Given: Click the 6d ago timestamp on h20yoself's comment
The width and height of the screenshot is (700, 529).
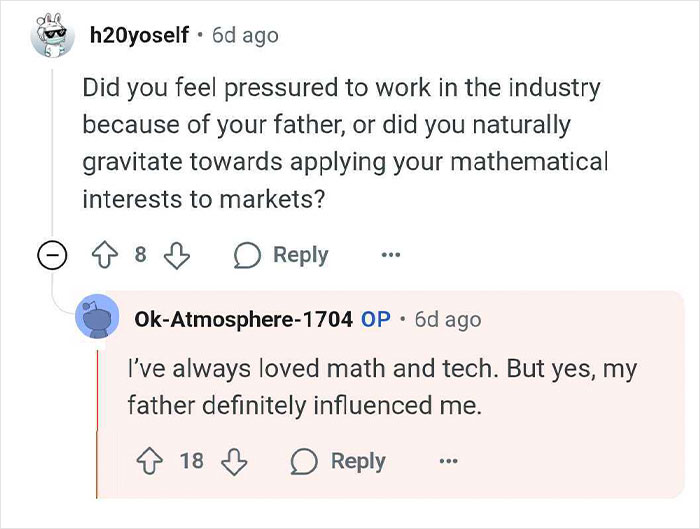Looking at the screenshot, I should (246, 36).
